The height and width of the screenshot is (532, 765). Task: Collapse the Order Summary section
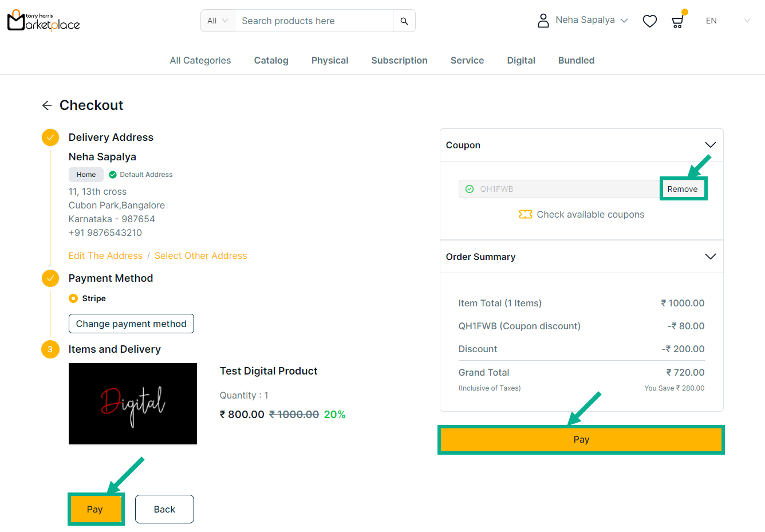click(x=710, y=257)
